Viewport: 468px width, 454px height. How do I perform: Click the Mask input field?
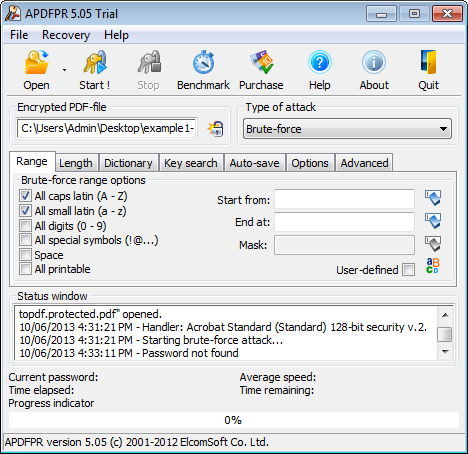coord(344,245)
